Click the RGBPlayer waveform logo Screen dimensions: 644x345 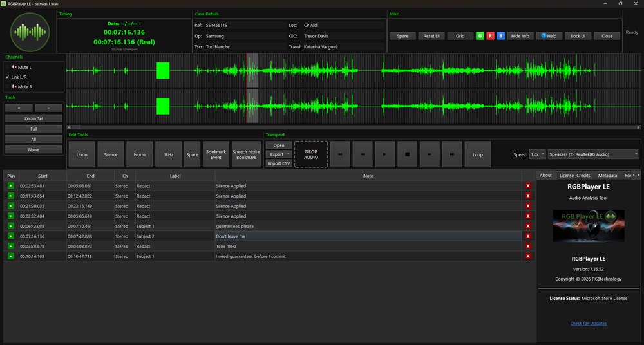pos(30,32)
